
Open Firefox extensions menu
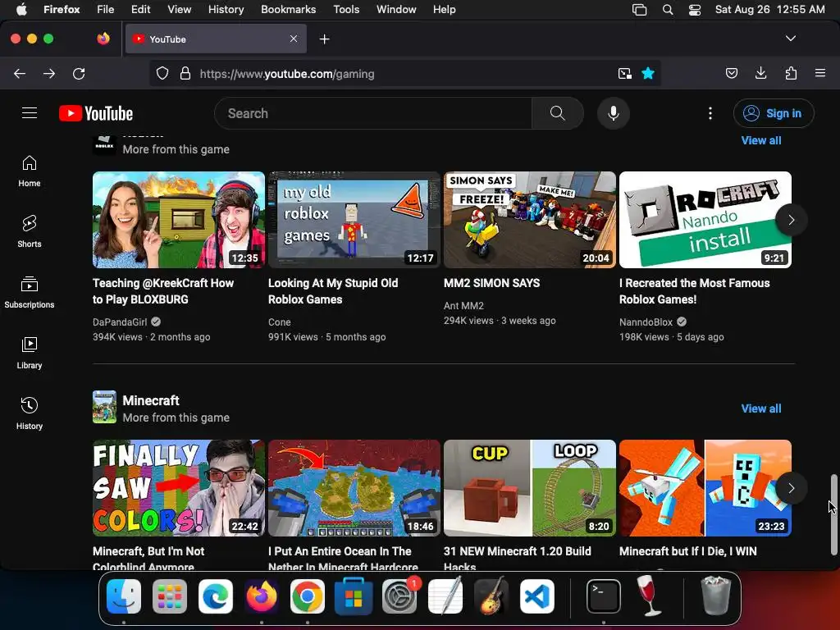pos(791,73)
